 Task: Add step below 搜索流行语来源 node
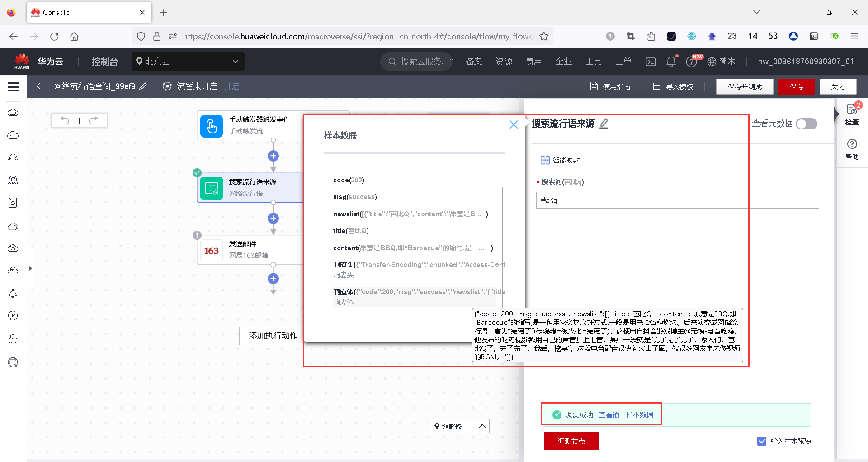(x=273, y=218)
